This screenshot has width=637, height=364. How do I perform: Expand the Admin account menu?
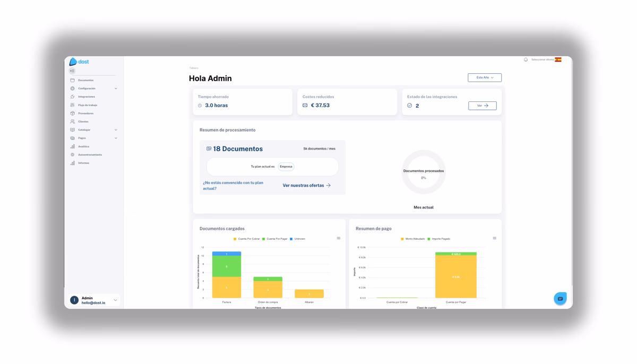click(x=115, y=300)
